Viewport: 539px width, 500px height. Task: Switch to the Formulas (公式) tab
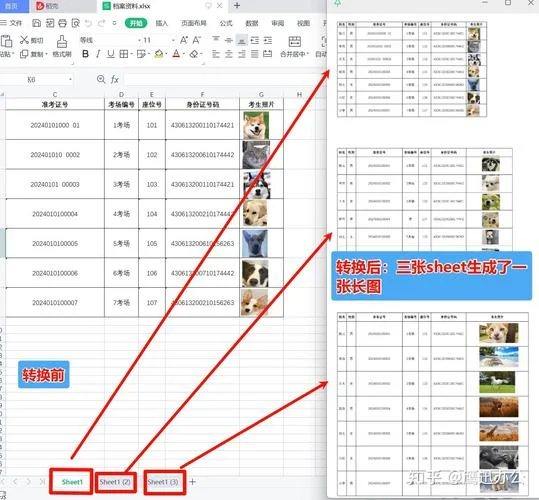[x=226, y=23]
